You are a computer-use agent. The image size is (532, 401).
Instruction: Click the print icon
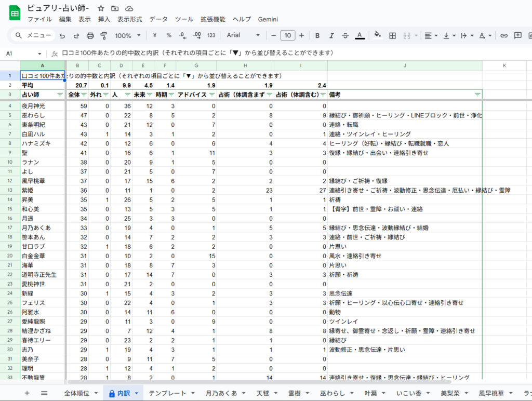click(x=90, y=35)
